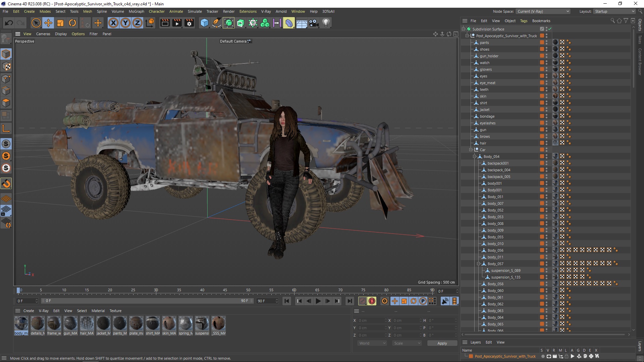Click the coordinate system icon

[x=150, y=23]
